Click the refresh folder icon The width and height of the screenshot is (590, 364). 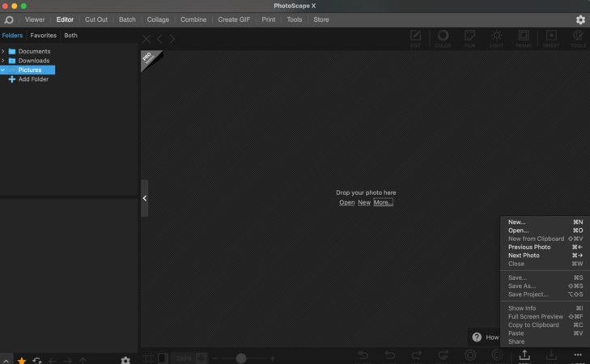(37, 360)
